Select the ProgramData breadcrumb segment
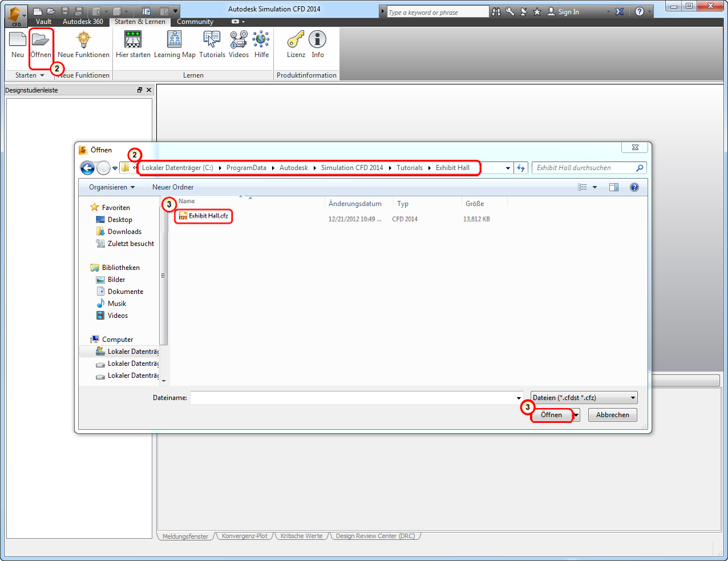The height and width of the screenshot is (561, 728). point(246,168)
